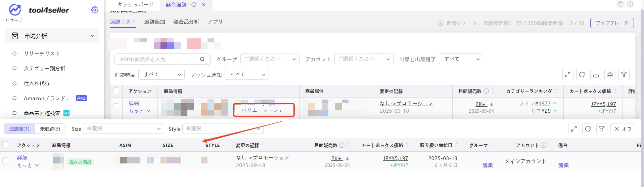Click the アップグレード button
644x187 pixels.
(612, 23)
